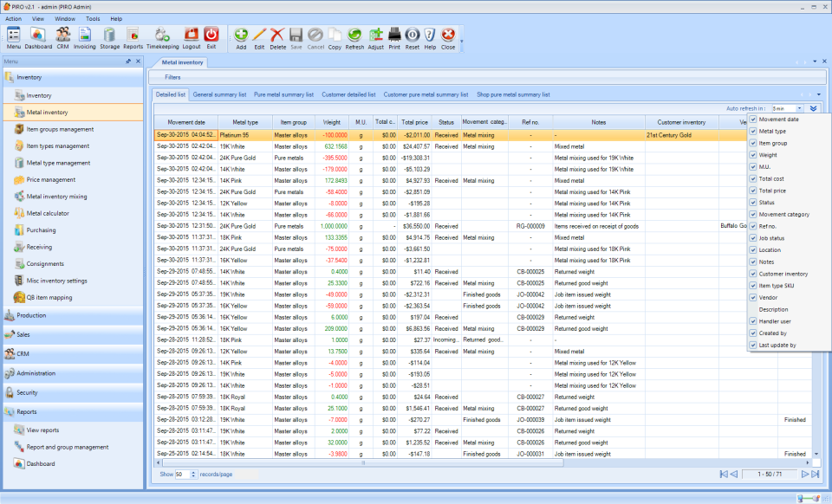Uncheck the Movement date column checkbox
832x504 pixels.
(754, 120)
